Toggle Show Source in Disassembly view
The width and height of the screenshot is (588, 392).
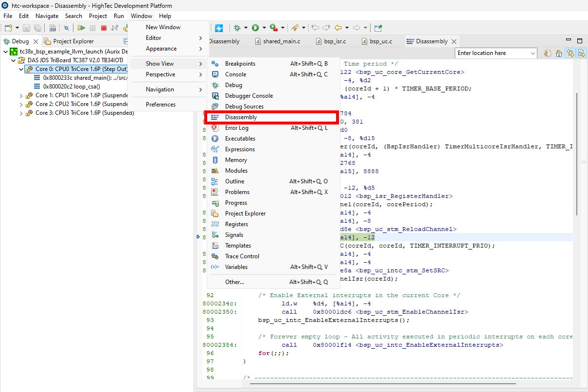581,53
